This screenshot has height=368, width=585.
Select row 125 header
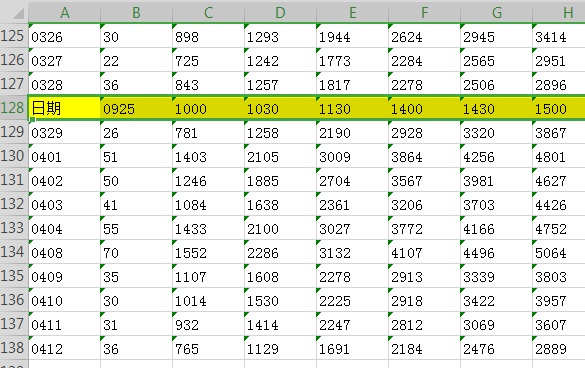14,36
